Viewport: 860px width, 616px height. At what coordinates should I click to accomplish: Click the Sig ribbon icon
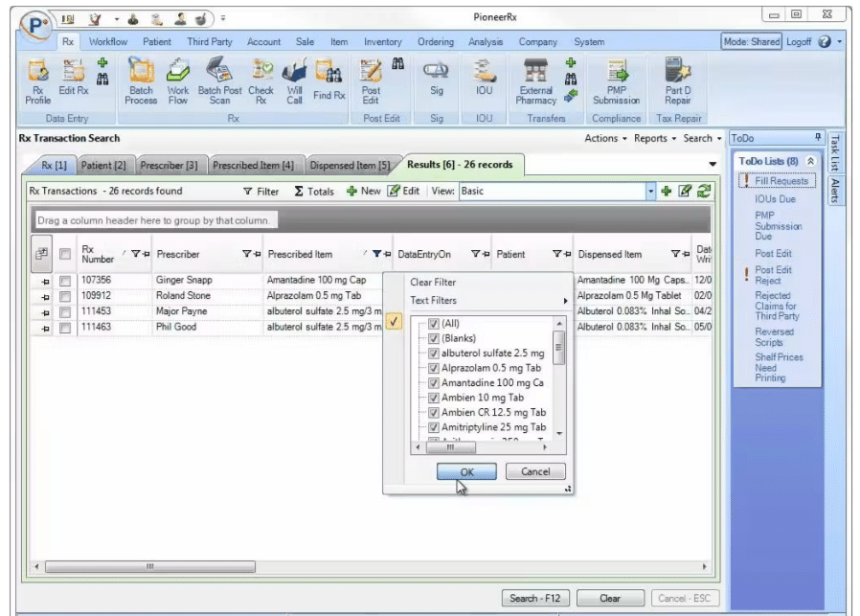coord(437,78)
